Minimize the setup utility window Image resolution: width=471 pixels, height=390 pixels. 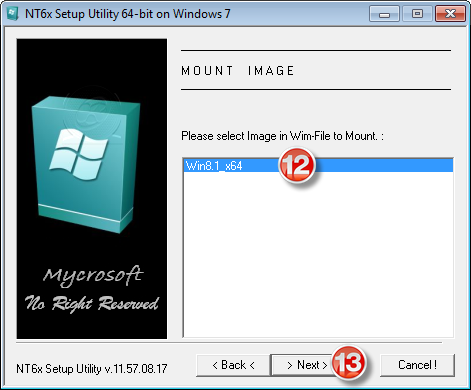[384, 14]
